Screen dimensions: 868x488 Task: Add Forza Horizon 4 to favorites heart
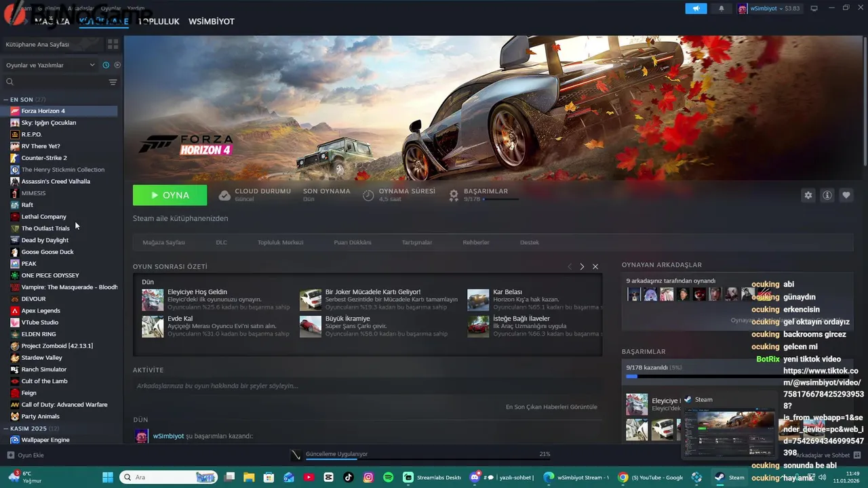(x=846, y=195)
